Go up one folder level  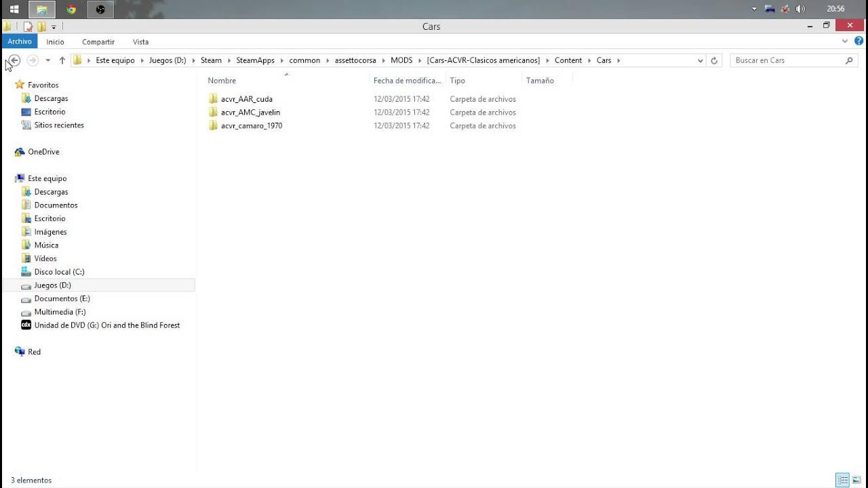click(x=62, y=60)
